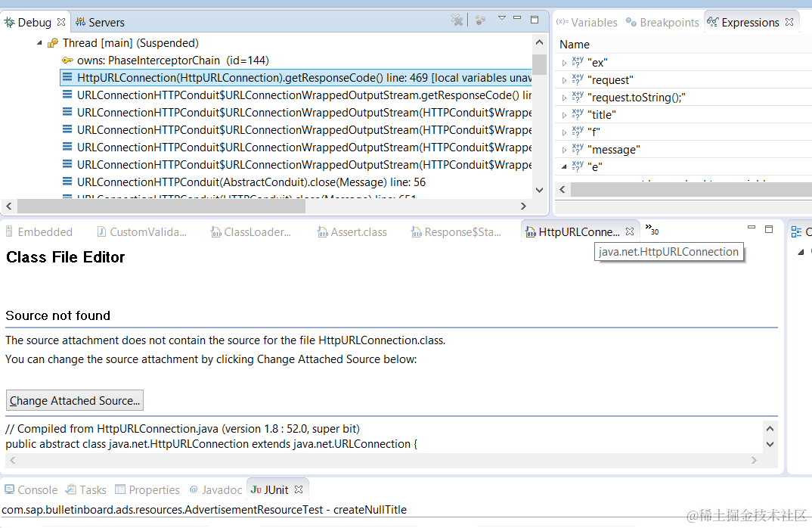
Task: Click the Expressions tab icon
Action: (x=712, y=22)
